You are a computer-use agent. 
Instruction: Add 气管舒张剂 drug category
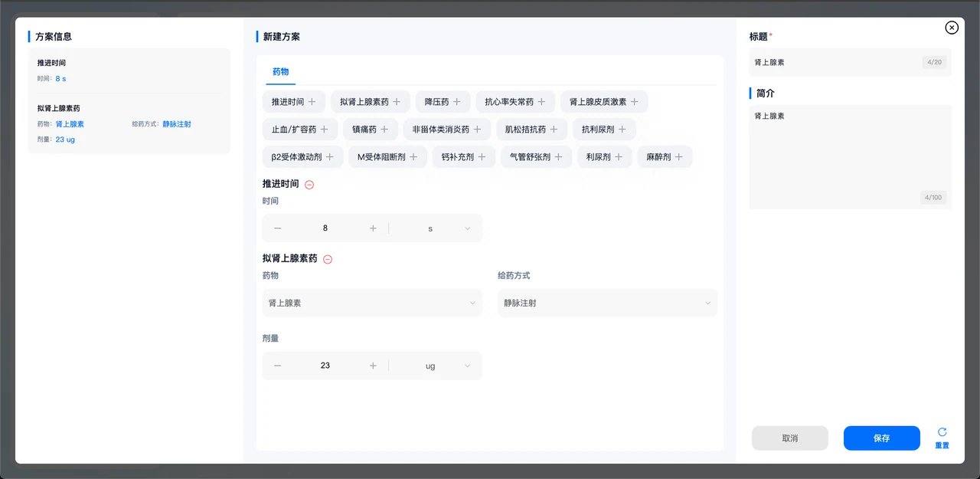pyautogui.click(x=536, y=157)
